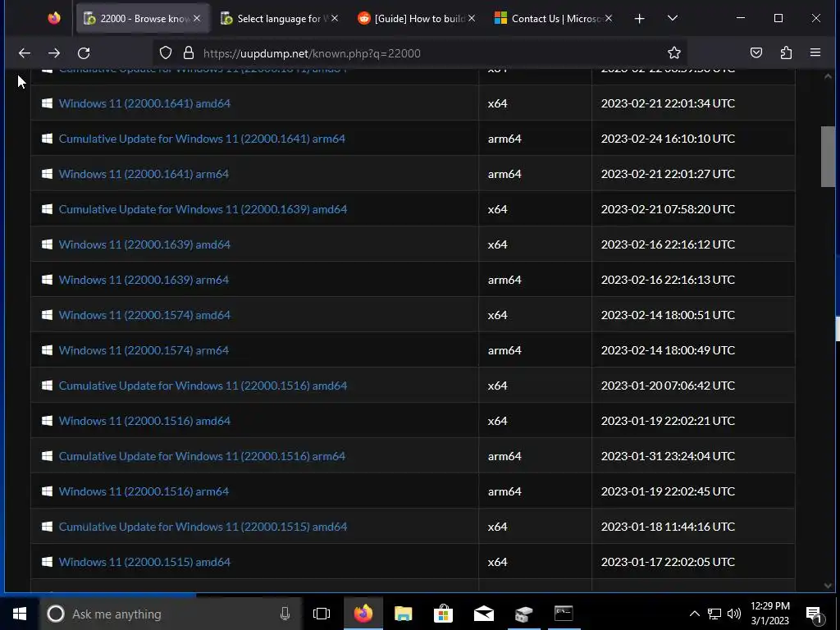Open Cumulative Update 22000.1516 arm64 link
Image resolution: width=840 pixels, height=630 pixels.
(x=202, y=456)
